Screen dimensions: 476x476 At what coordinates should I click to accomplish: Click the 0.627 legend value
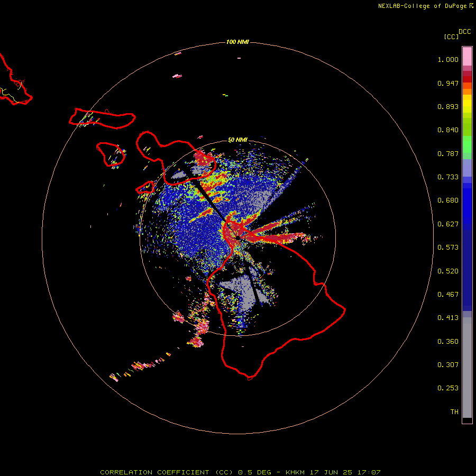(448, 224)
